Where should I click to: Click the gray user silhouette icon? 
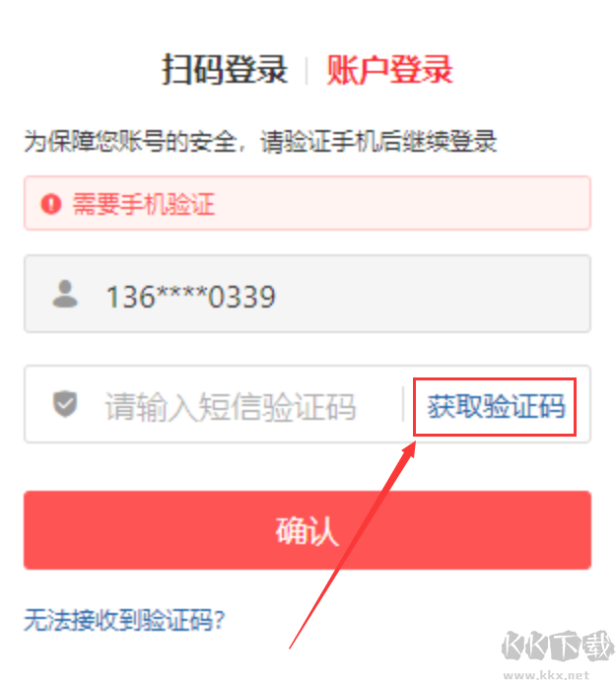point(65,294)
